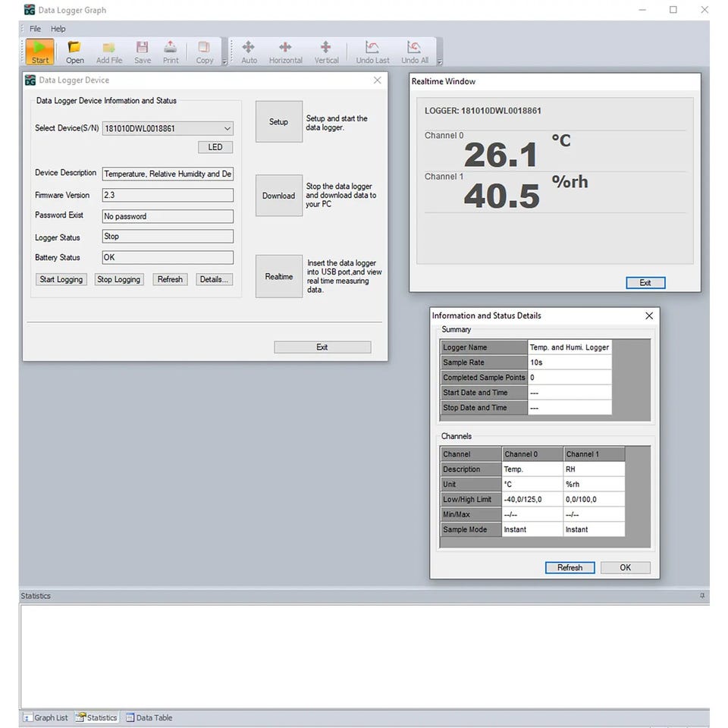Viewport: 728px width, 728px height.
Task: Click the Channel 0 column header
Action: pyautogui.click(x=532, y=454)
